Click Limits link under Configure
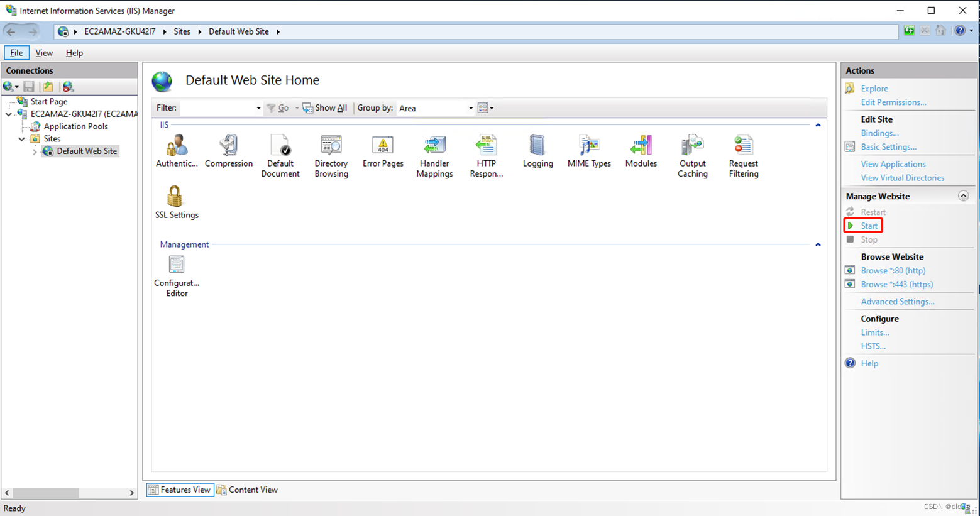980x516 pixels. [x=874, y=332]
